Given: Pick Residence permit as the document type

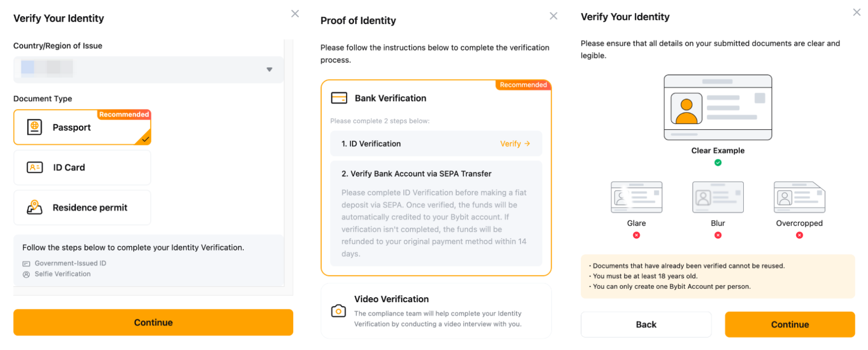Looking at the screenshot, I should point(82,208).
